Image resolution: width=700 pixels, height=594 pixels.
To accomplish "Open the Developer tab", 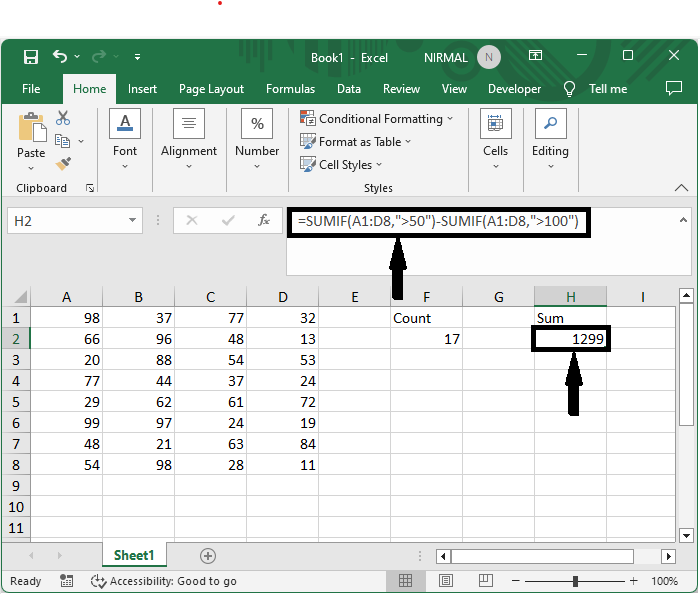I will coord(514,89).
